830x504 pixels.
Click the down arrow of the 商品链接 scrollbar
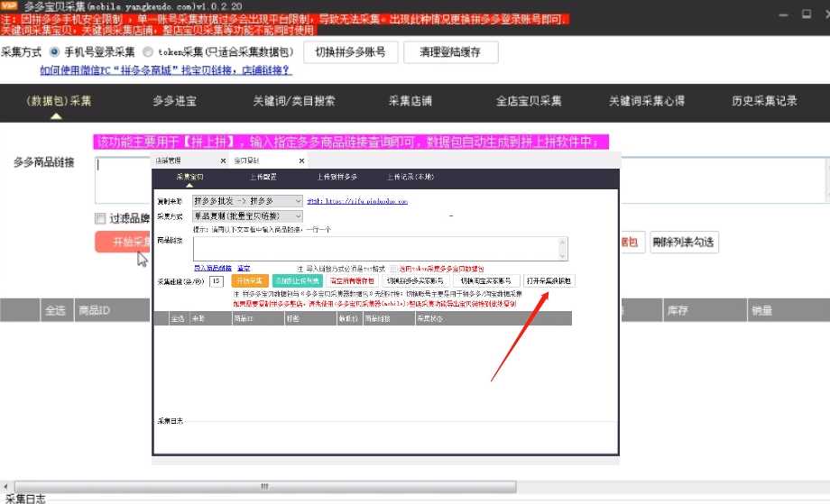pyautogui.click(x=563, y=256)
